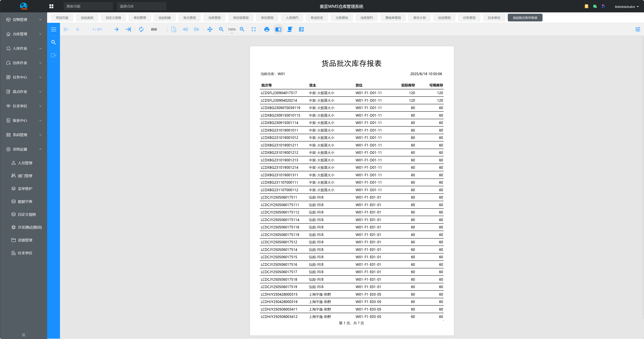Toggle continuous scroll page mode
Screen dimensions: 644x339
290,29
